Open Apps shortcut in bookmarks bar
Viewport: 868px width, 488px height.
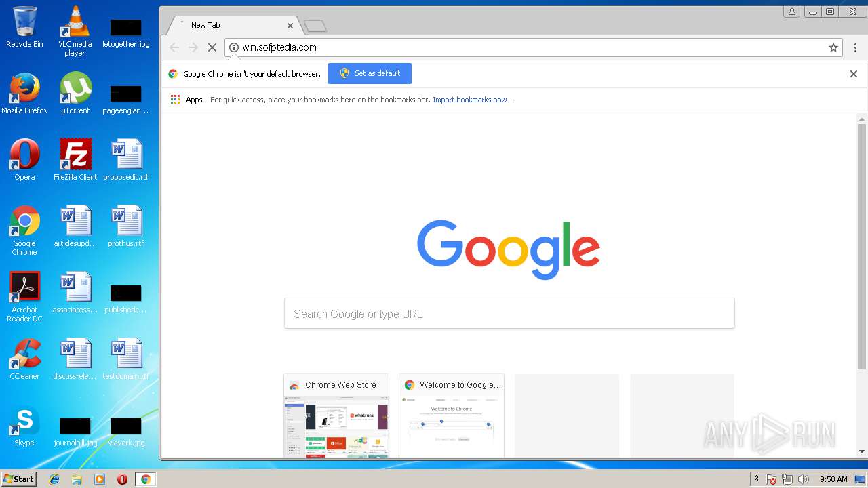pyautogui.click(x=186, y=100)
